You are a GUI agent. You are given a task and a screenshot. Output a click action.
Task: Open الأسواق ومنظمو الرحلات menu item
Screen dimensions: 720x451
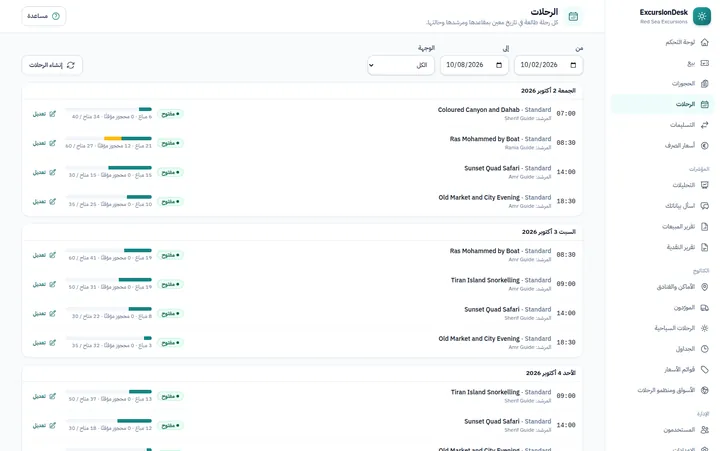[x=663, y=390]
